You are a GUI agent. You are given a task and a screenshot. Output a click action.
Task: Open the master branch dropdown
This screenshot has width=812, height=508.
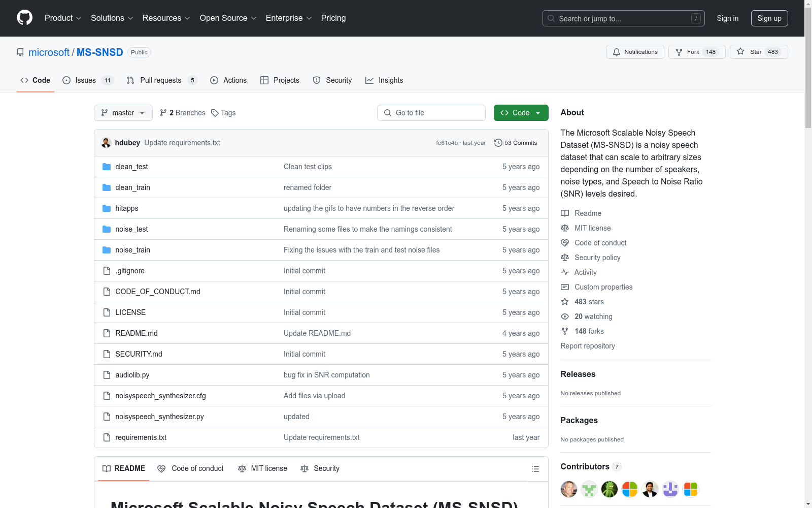coord(123,113)
